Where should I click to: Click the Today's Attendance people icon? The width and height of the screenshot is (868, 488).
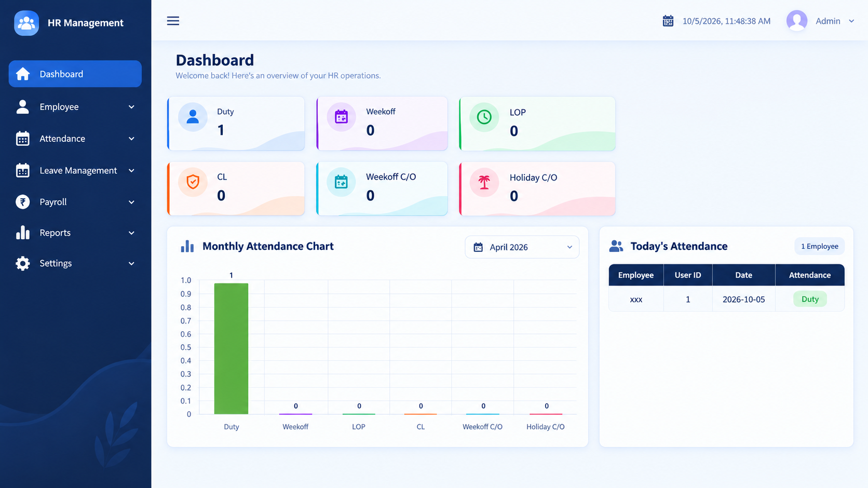coord(616,246)
